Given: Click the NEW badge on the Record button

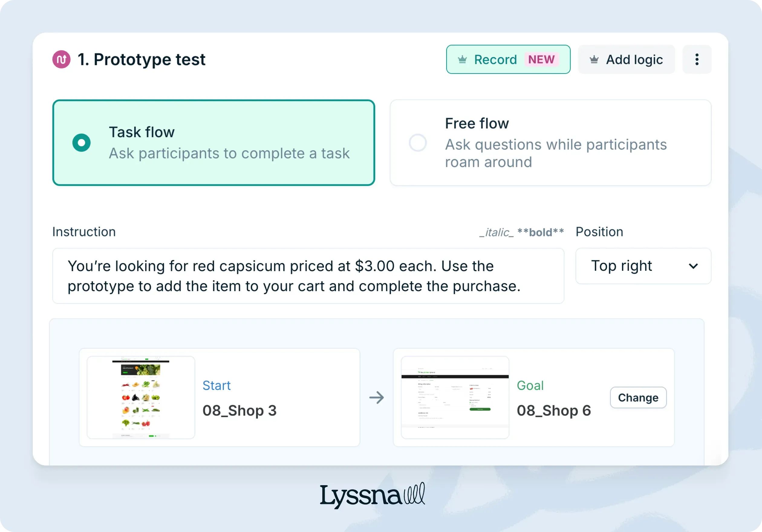Looking at the screenshot, I should point(542,60).
